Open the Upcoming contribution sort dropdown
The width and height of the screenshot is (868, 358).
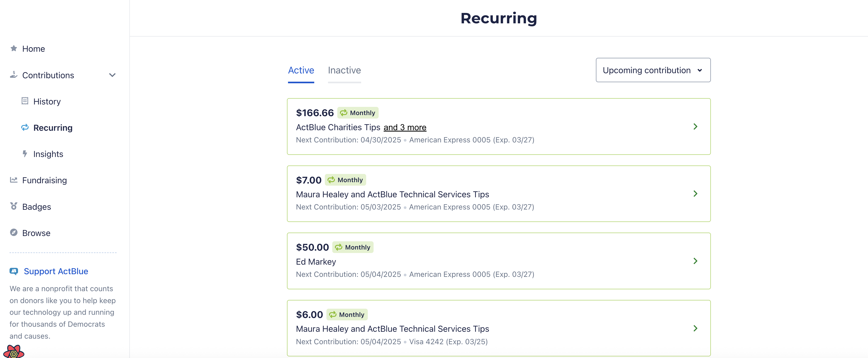tap(653, 70)
